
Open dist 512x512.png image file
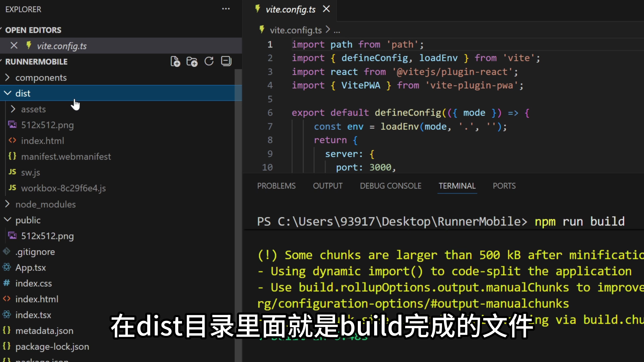click(x=47, y=125)
